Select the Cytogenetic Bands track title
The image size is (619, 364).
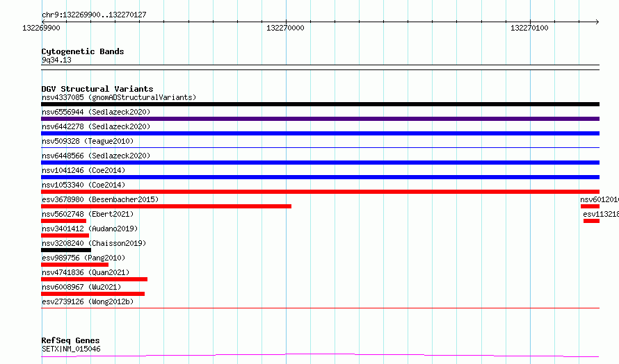83,51
